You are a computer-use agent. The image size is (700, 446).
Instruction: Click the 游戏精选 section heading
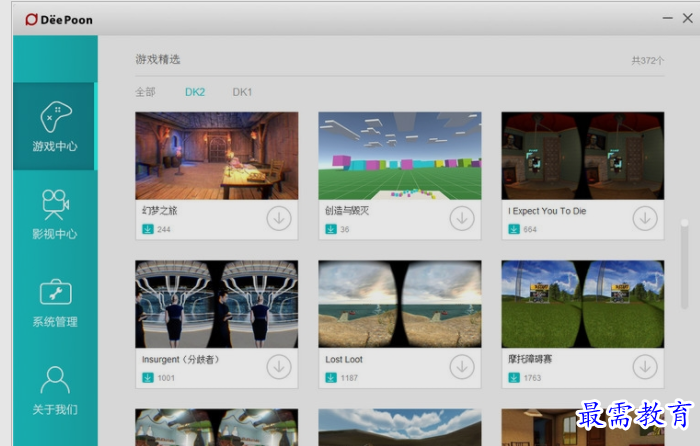point(158,59)
